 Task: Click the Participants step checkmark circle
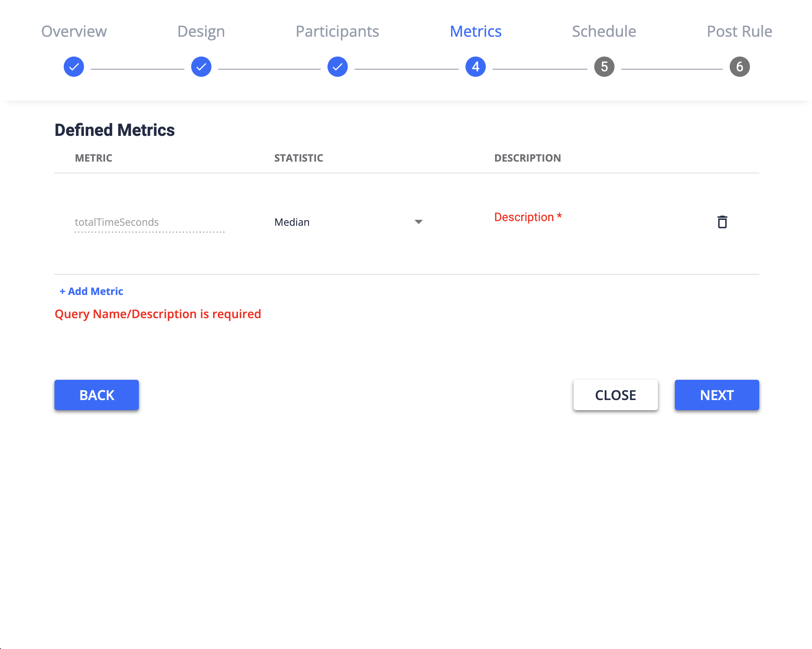tap(337, 66)
